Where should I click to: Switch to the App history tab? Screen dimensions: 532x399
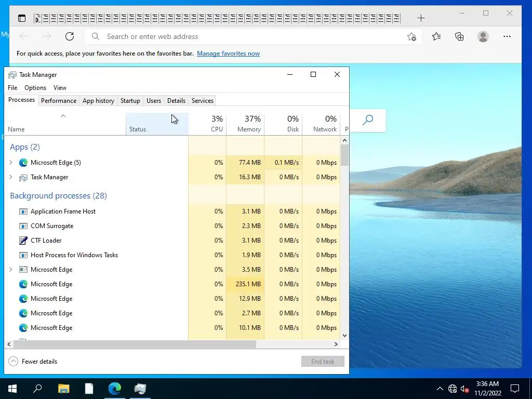click(98, 101)
